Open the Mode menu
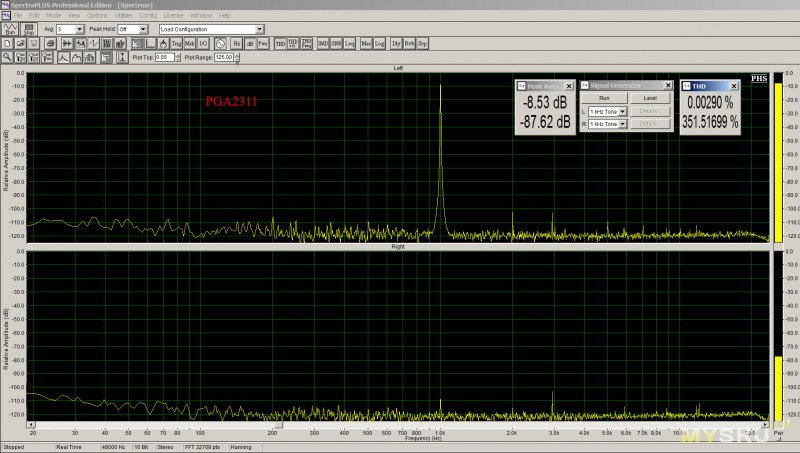 [54, 15]
